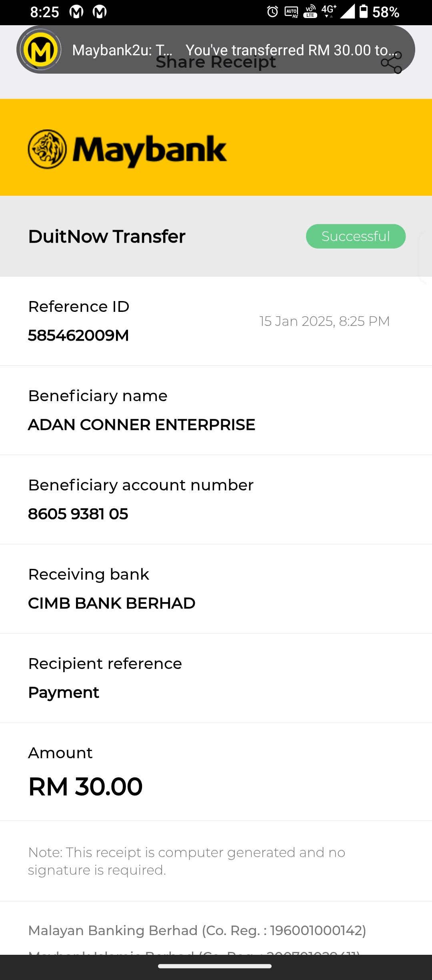
Task: Tap the VoLTE status bar icon
Action: [x=310, y=11]
